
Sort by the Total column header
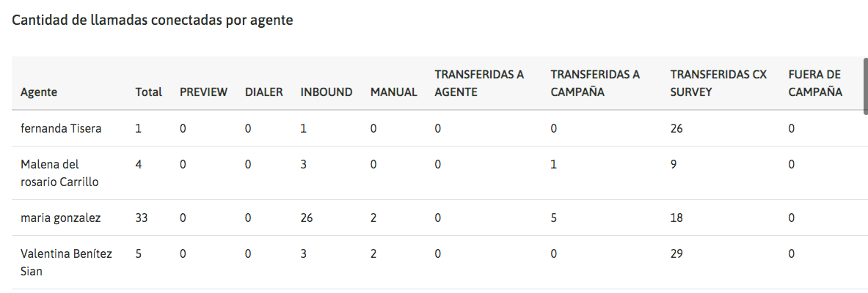[x=148, y=92]
